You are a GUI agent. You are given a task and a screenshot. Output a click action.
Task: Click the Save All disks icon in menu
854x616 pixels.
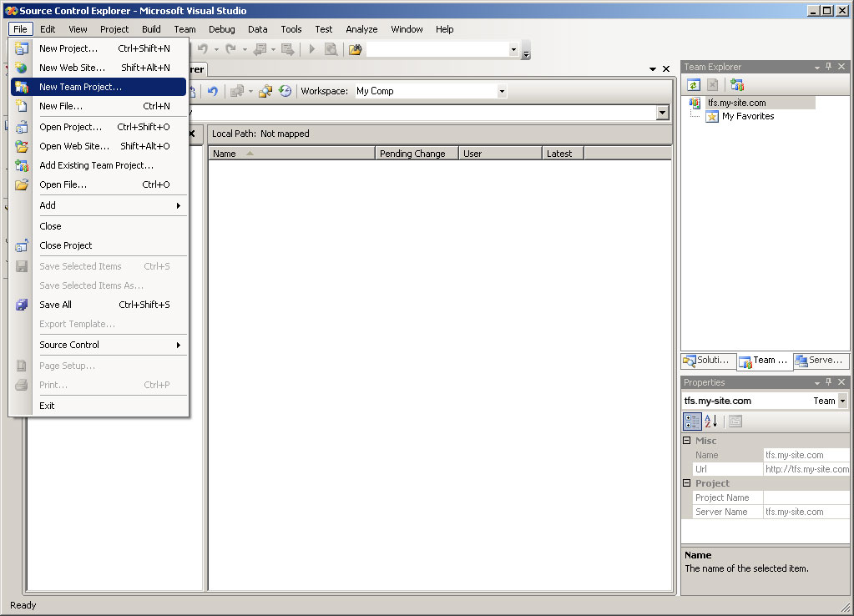click(x=21, y=305)
